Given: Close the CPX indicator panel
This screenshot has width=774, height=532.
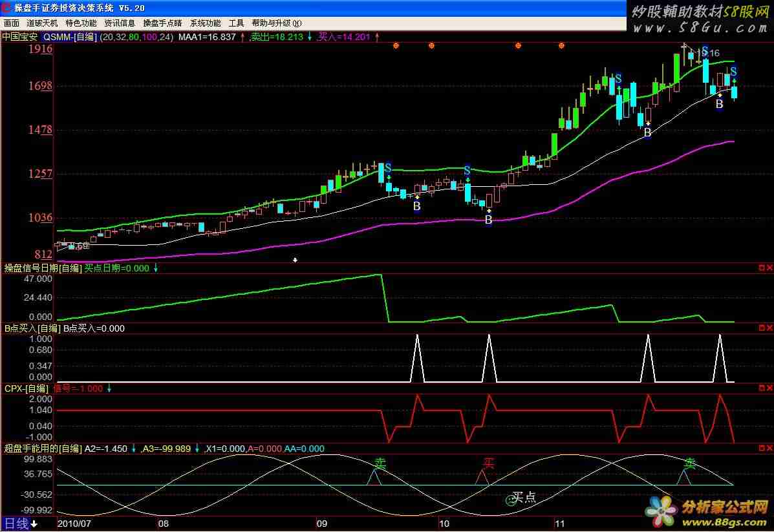Looking at the screenshot, I should (769, 388).
